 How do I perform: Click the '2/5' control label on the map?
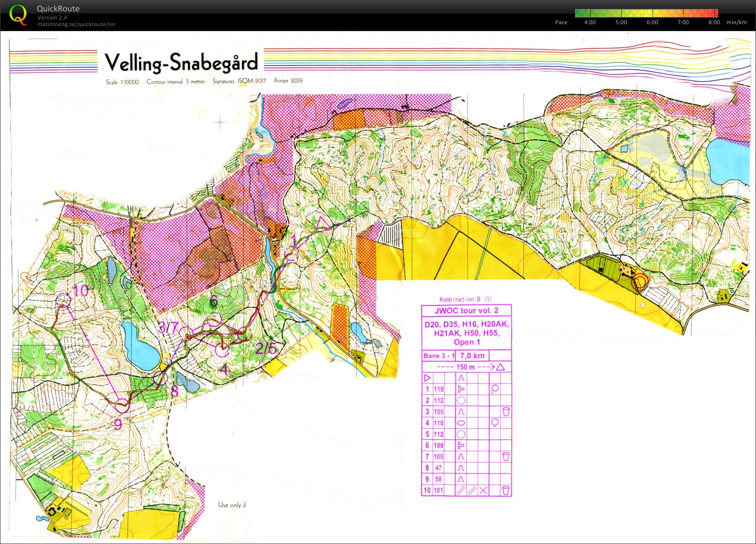click(266, 348)
